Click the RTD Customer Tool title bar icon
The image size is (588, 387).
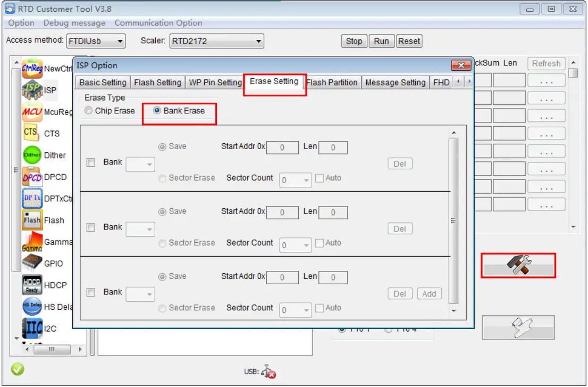(x=10, y=9)
